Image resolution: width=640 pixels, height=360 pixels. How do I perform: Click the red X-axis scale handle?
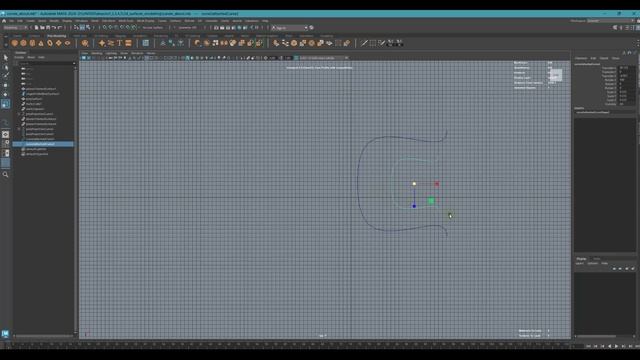437,184
